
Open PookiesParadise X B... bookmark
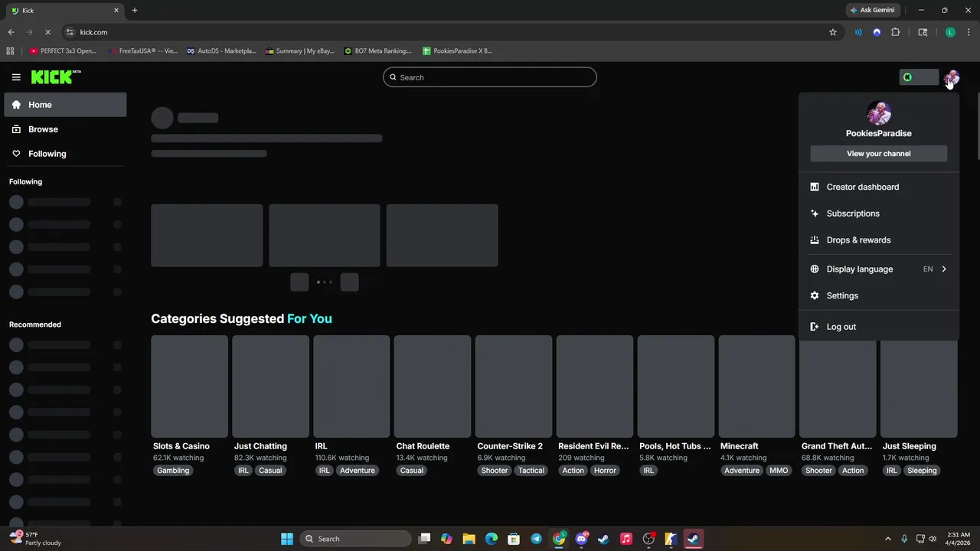coord(457,51)
